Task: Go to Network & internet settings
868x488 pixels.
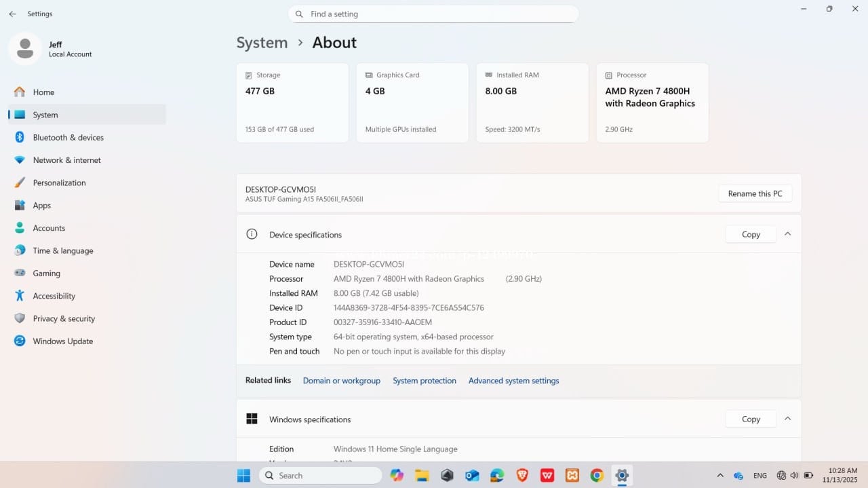Action: [x=87, y=160]
